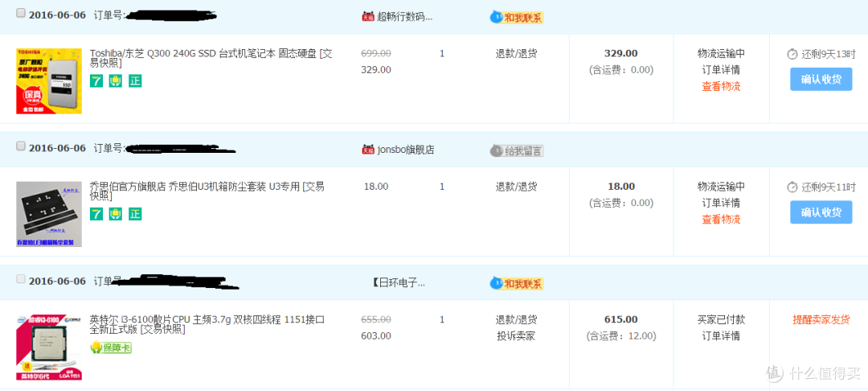868x391 pixels.
Task: Click the (含运费：12.00) shipping note
Action: click(x=621, y=336)
